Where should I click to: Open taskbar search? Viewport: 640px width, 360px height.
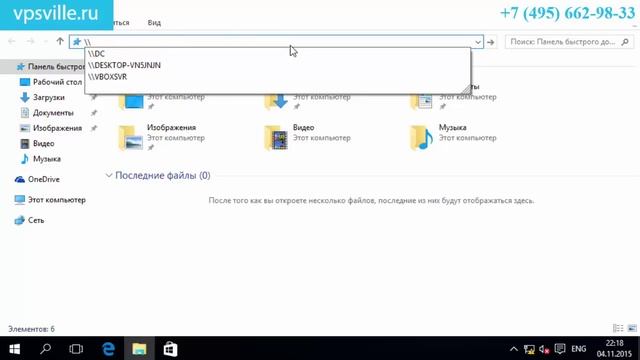point(45,349)
